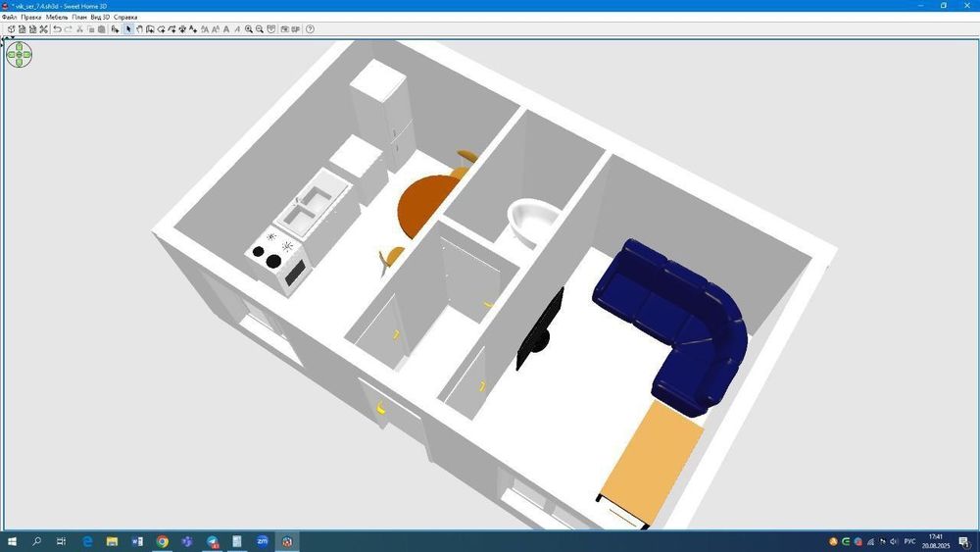This screenshot has width=980, height=552.
Task: Activate the Add text labels tool
Action: coord(193,29)
